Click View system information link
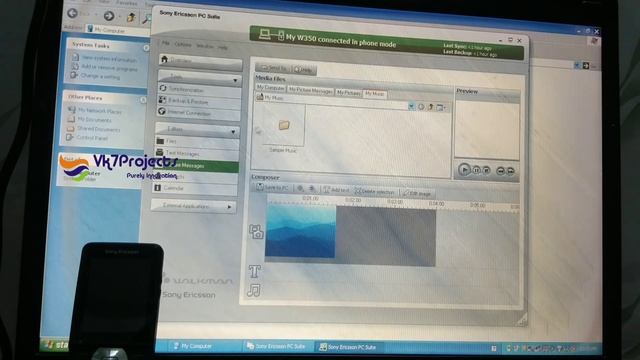This screenshot has height=360, width=640. (x=109, y=59)
